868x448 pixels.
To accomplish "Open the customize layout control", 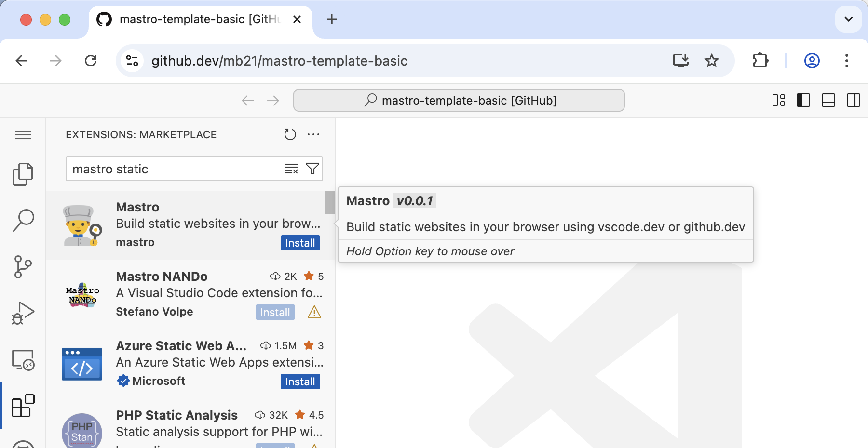I will tap(779, 100).
